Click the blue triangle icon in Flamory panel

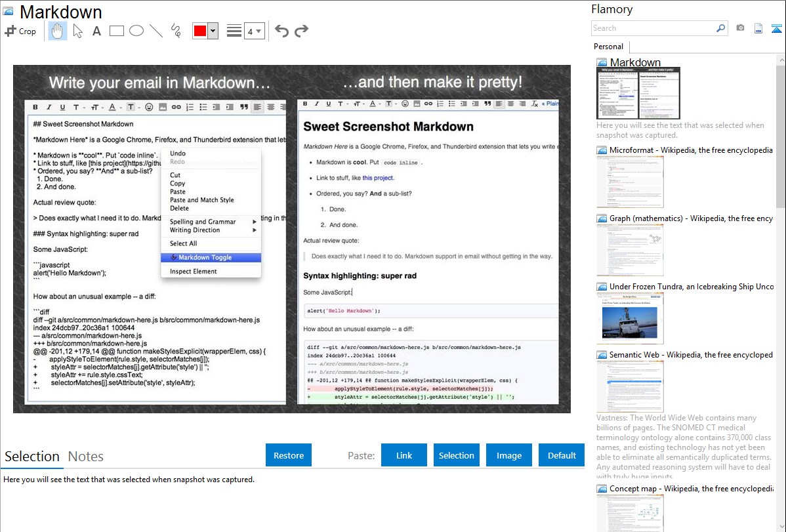(776, 28)
